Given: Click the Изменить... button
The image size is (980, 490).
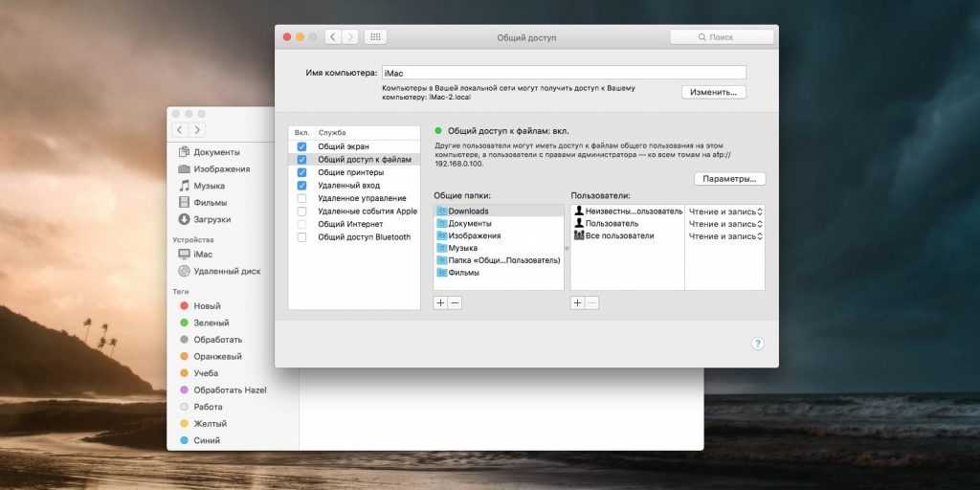Looking at the screenshot, I should (x=713, y=92).
